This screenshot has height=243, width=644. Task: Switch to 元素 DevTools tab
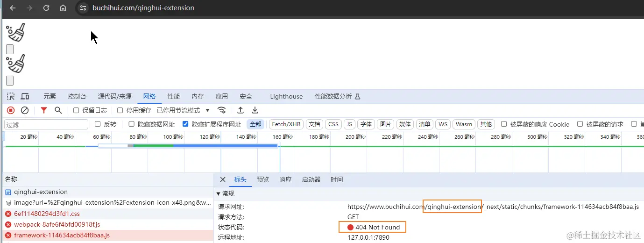click(x=50, y=96)
